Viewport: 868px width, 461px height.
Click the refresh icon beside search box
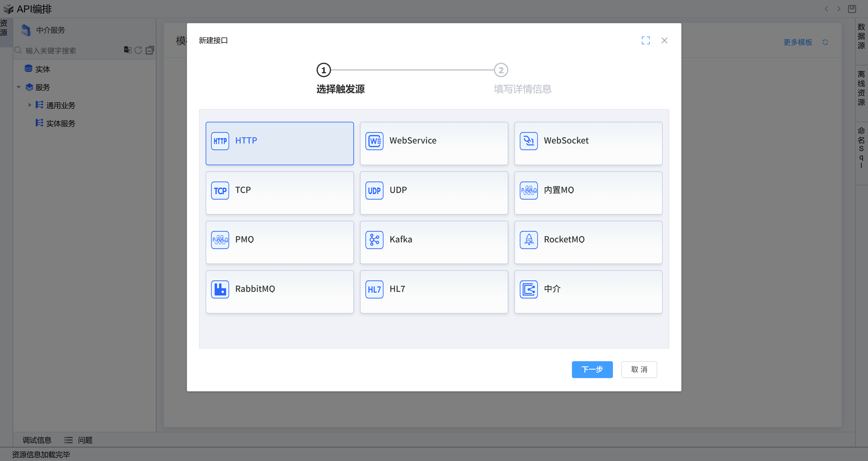coord(138,50)
